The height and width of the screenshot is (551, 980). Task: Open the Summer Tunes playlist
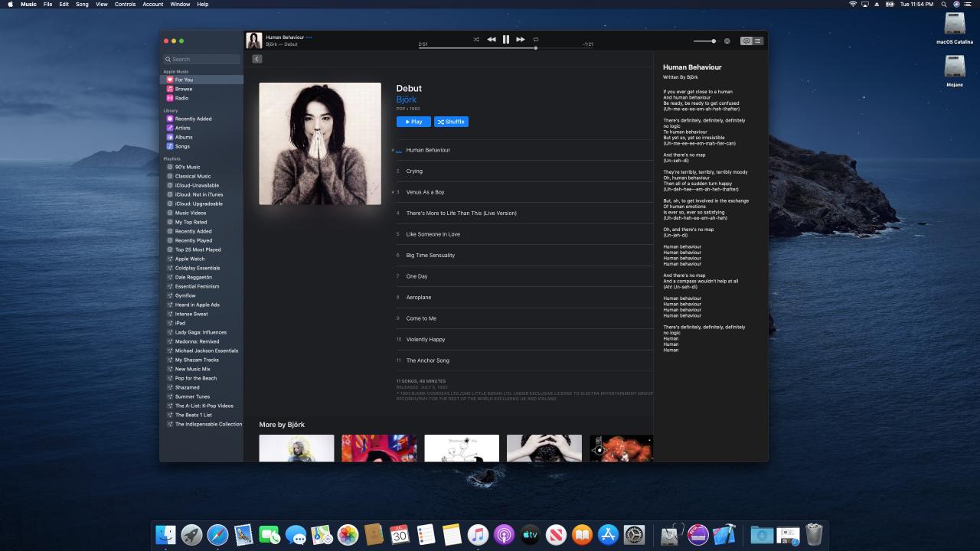201,396
